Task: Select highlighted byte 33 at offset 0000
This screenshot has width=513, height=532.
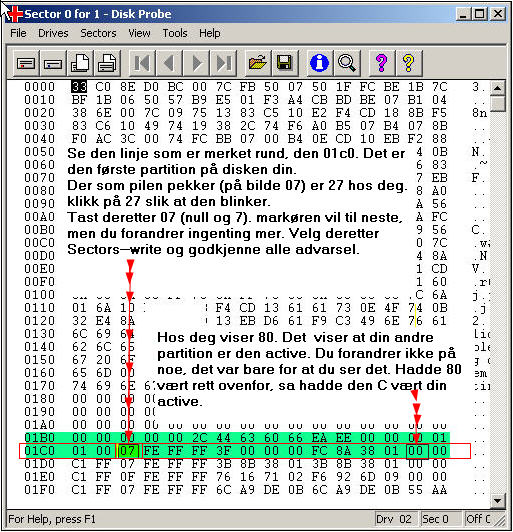Action: (x=79, y=87)
